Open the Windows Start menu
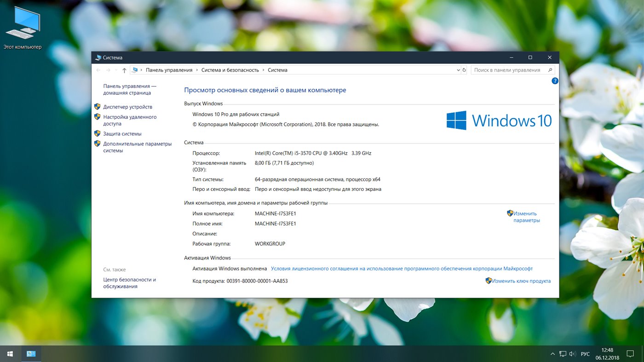The width and height of the screenshot is (644, 362). point(10,354)
